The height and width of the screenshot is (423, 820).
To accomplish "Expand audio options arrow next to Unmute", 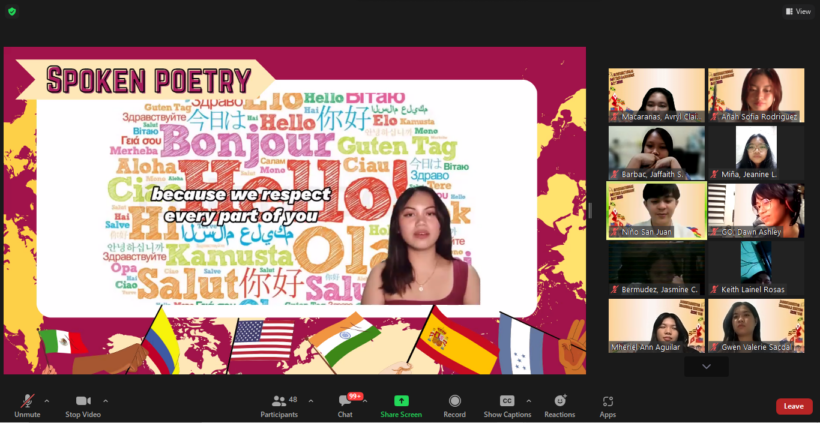I will [x=47, y=400].
